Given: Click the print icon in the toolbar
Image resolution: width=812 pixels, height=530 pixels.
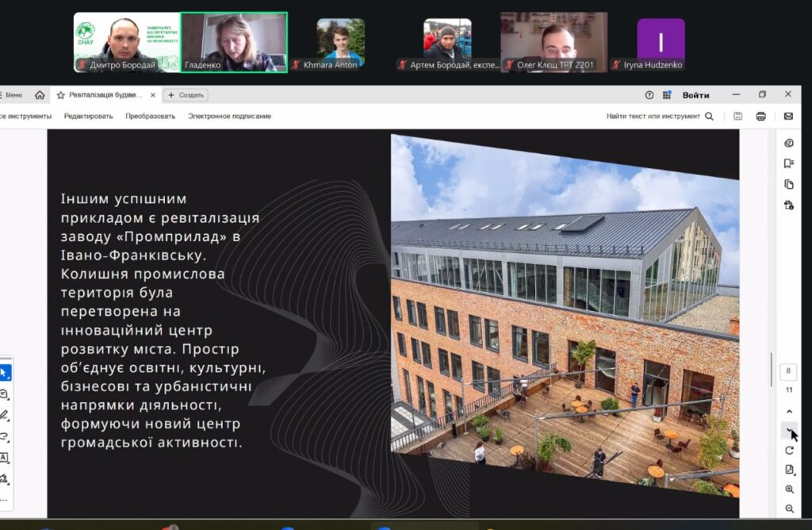Looking at the screenshot, I should tap(760, 116).
